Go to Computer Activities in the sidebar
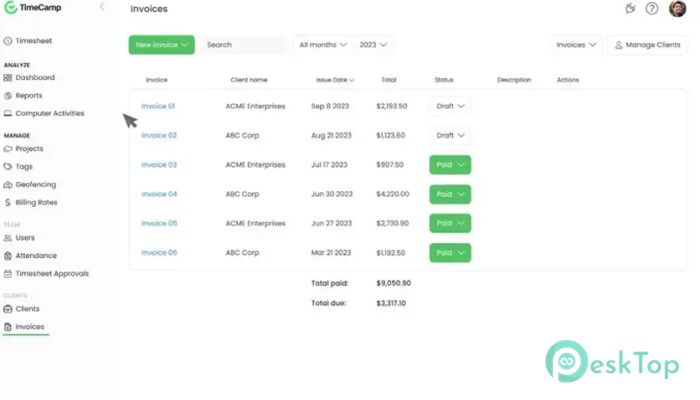Viewport: 700px width, 400px height. tap(50, 113)
